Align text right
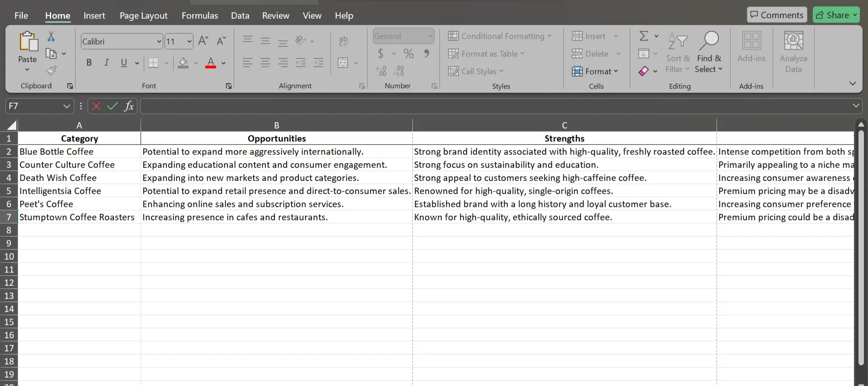 (283, 63)
